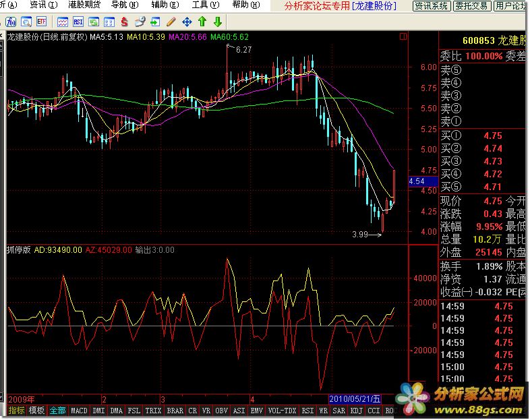Select the KDJ indicator tab
This screenshot has height=420, width=530.
[357, 411]
